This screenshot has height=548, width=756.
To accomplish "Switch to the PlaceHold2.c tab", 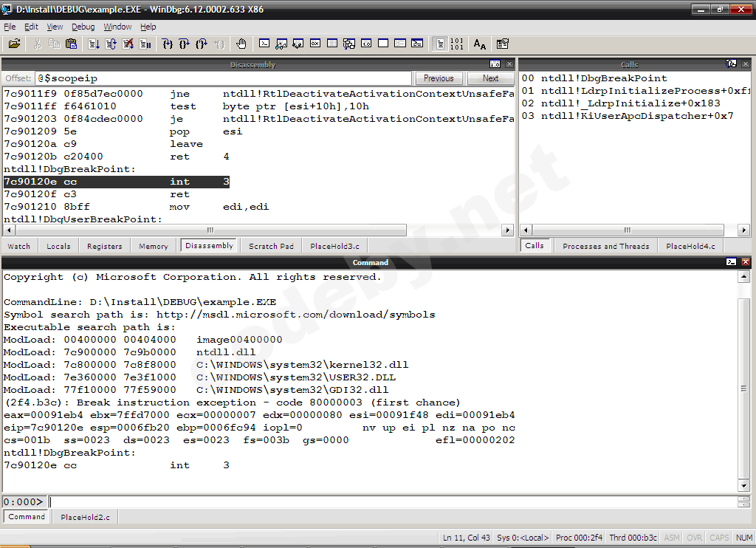I will coord(85,517).
